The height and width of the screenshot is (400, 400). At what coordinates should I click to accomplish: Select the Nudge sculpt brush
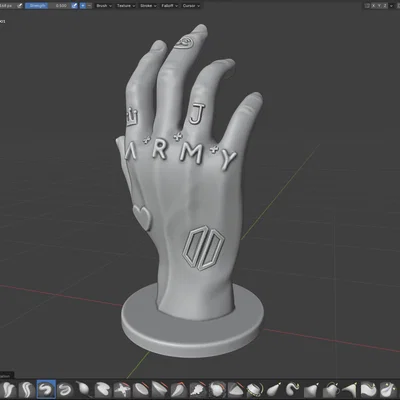coord(350,389)
